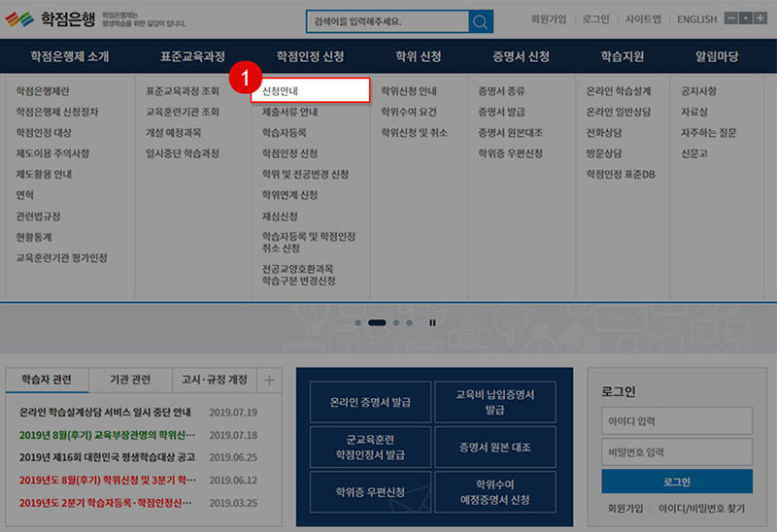The image size is (777, 532).
Task: Click the 아이디 입력 field
Action: [x=676, y=421]
